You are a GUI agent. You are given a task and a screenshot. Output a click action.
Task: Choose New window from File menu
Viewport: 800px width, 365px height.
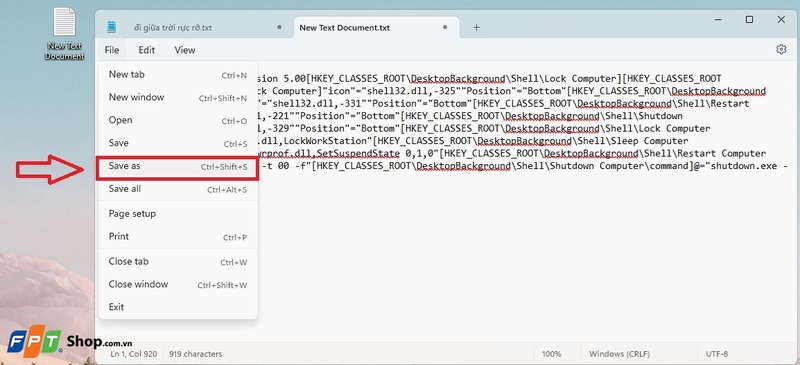tap(178, 98)
